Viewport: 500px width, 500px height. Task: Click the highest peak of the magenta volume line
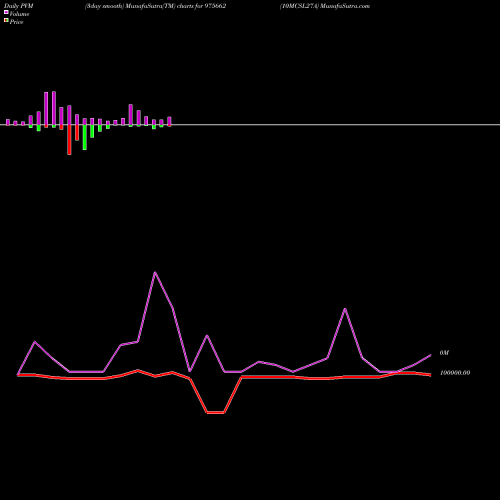click(x=155, y=273)
